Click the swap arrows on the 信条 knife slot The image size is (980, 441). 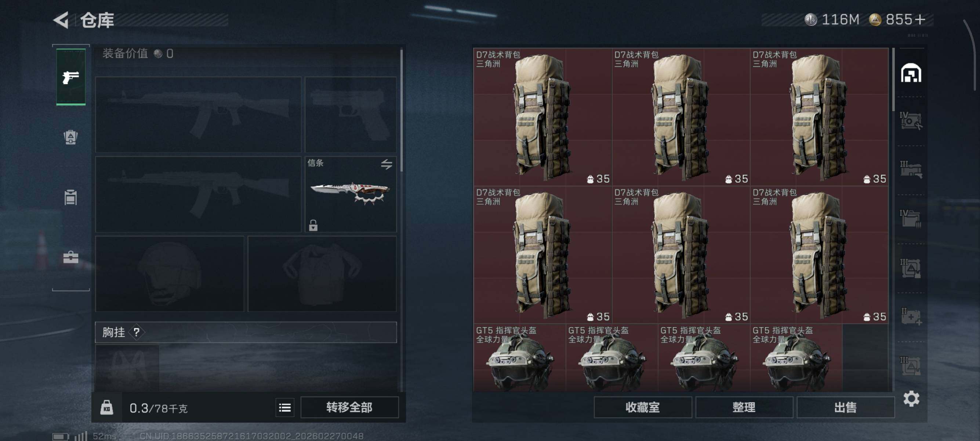pos(386,164)
